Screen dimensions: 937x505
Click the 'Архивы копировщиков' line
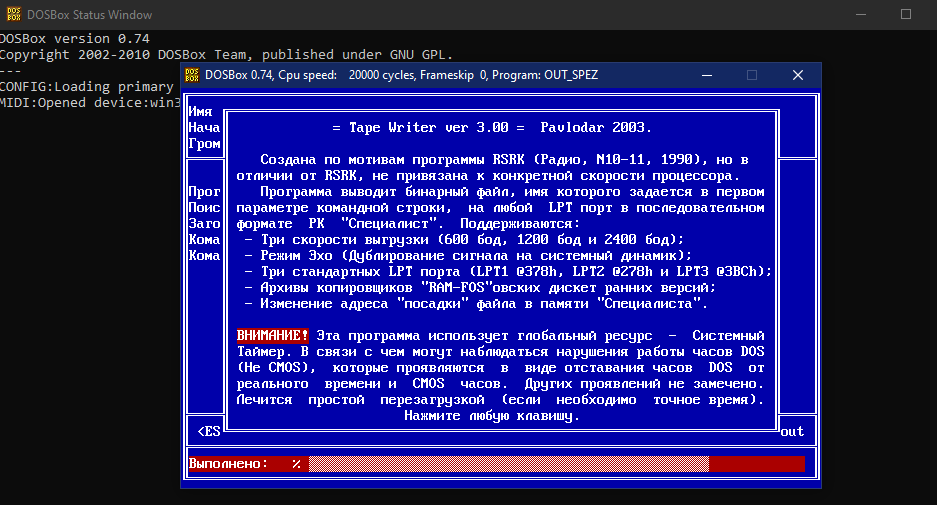[480, 287]
